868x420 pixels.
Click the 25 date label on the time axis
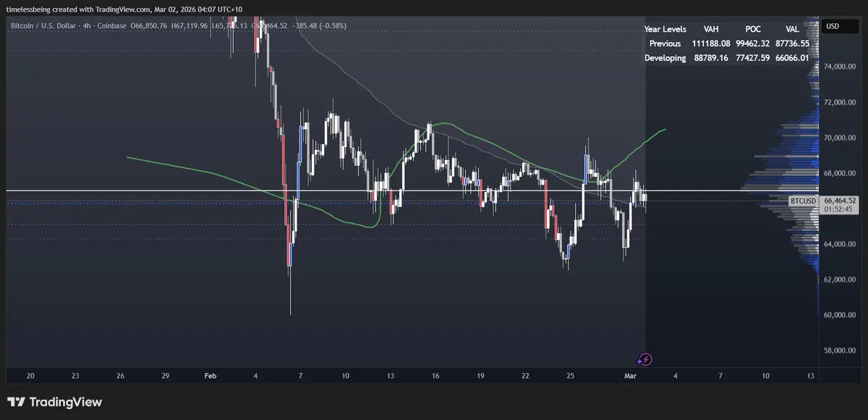click(570, 376)
